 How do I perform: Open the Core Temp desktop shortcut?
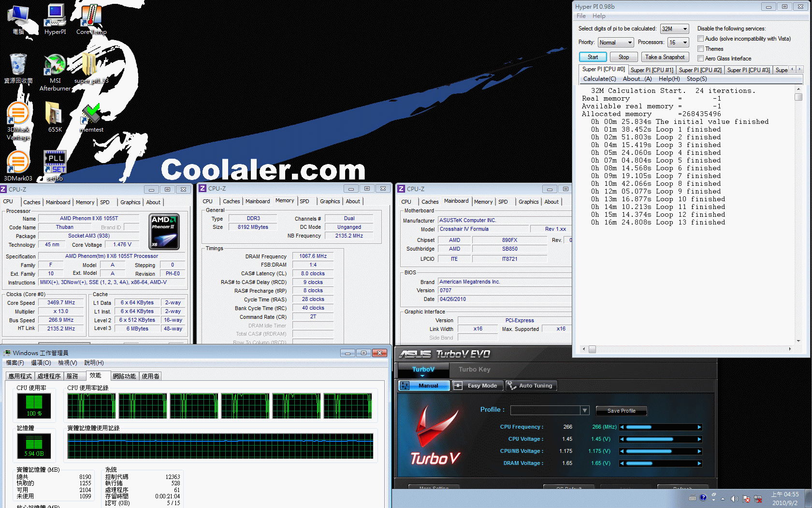click(91, 19)
